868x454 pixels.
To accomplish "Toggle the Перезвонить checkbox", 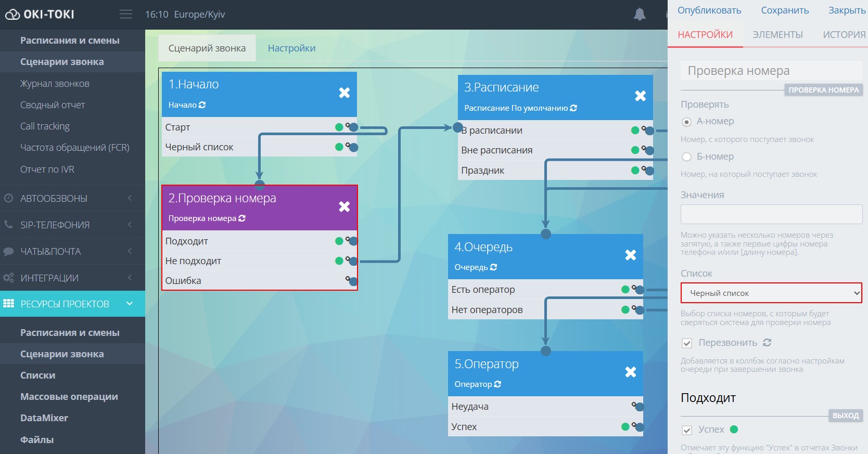I will click(x=687, y=343).
